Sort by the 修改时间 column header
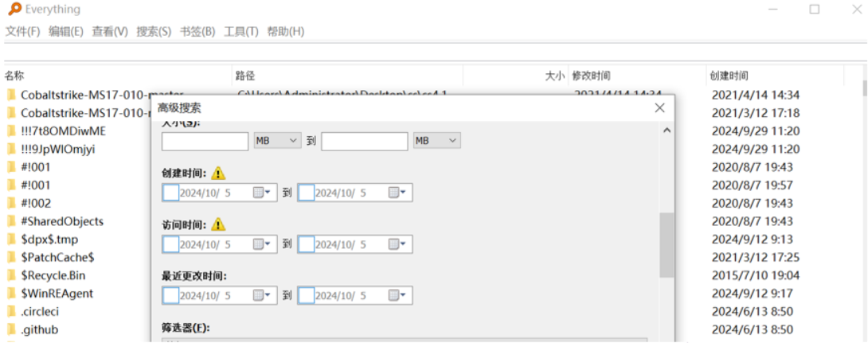This screenshot has height=343, width=868. click(638, 76)
